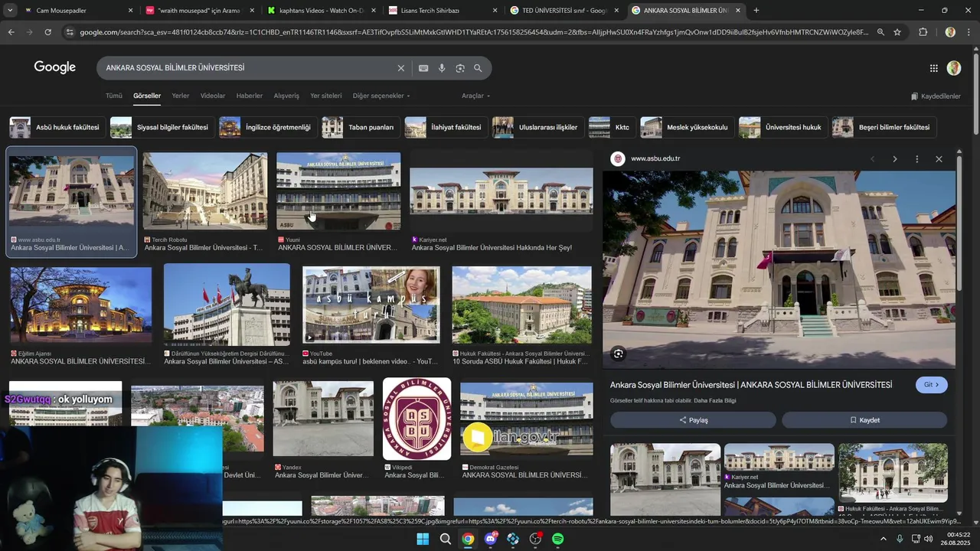Open the Vikipedi ASBÜ logo thumbnail
Screen dimensions: 980x551
click(417, 419)
